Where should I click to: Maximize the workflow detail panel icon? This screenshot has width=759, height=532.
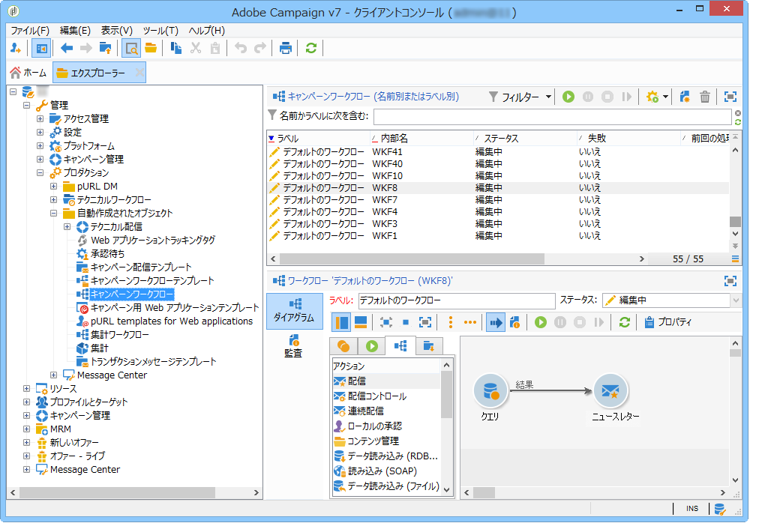730,281
